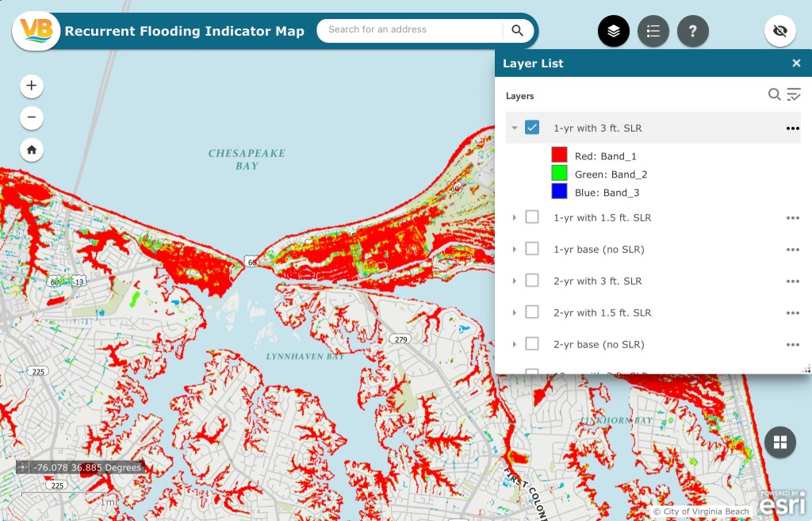Open the Legend widget icon
This screenshot has height=521, width=812.
pos(653,32)
